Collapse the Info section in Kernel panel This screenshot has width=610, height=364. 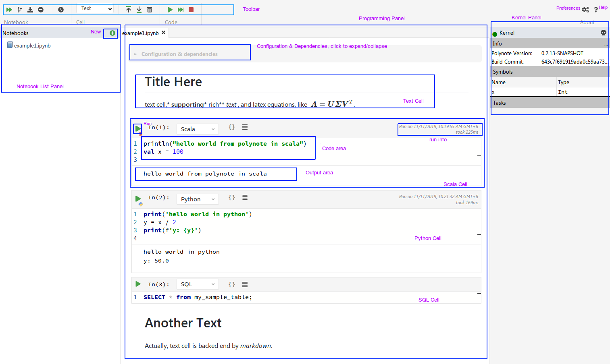[550, 43]
